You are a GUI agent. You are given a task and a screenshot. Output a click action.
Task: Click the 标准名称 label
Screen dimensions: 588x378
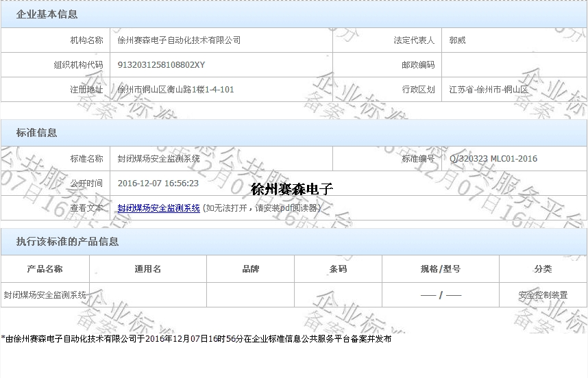[x=86, y=158]
